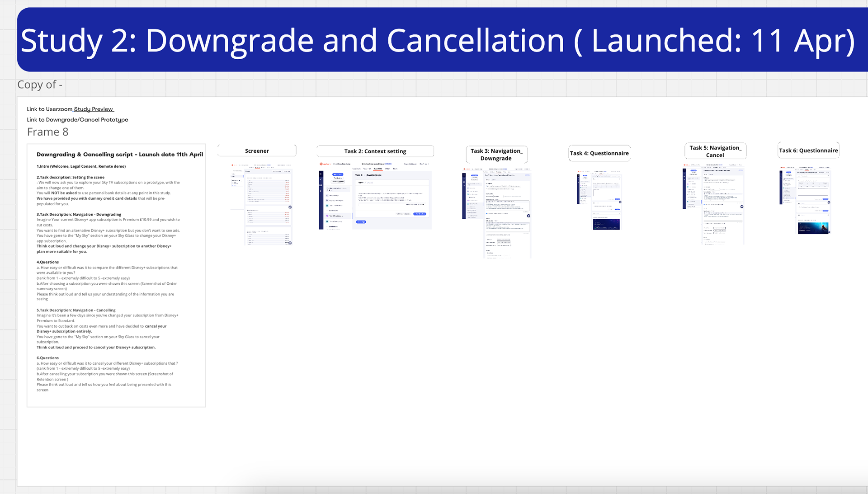This screenshot has width=868, height=494.
Task: Open the Task 2 Context setting screenshot
Action: point(375,196)
